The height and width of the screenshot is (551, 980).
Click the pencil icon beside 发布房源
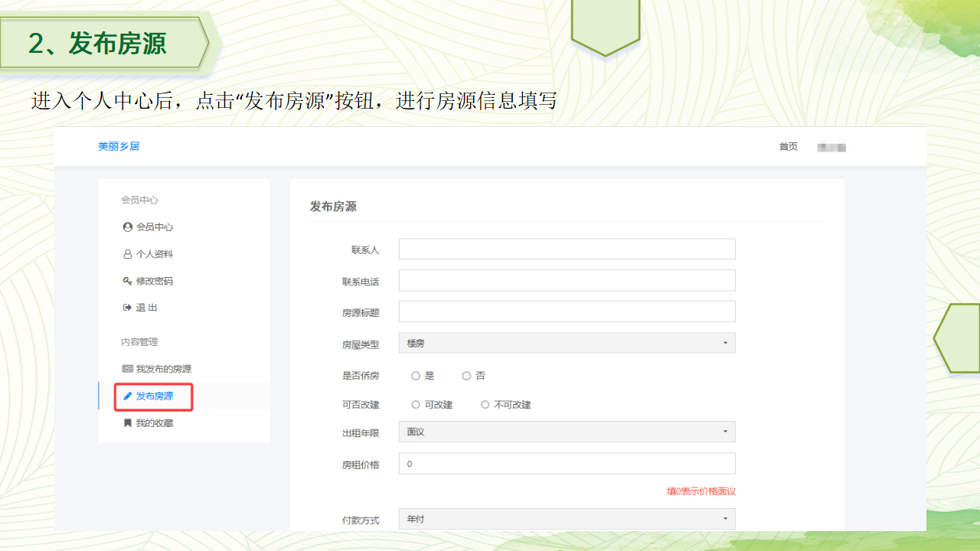[x=128, y=396]
